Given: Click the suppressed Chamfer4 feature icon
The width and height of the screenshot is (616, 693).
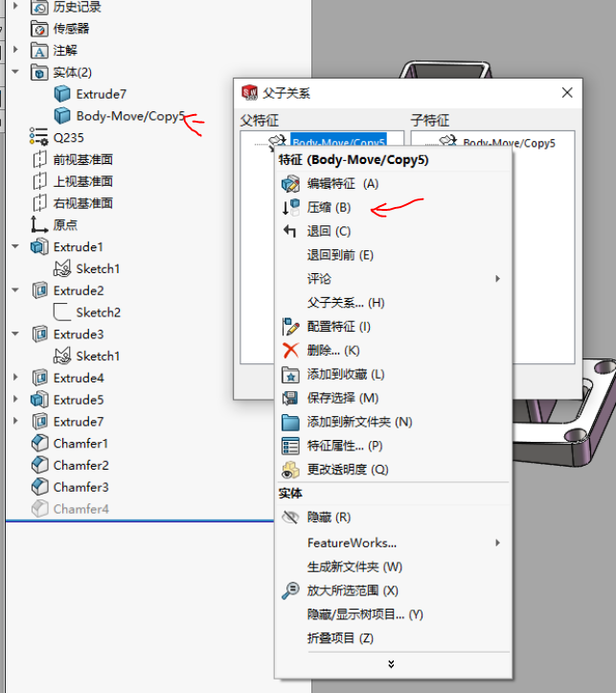Looking at the screenshot, I should [39, 509].
